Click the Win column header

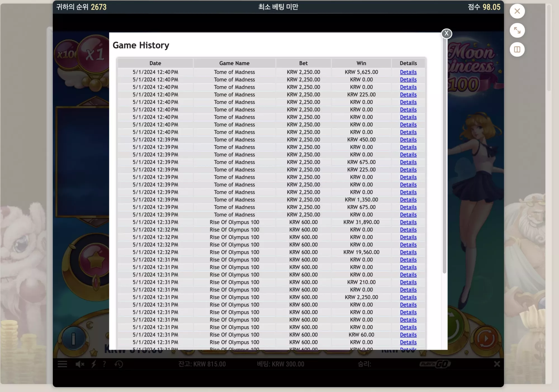pos(361,63)
